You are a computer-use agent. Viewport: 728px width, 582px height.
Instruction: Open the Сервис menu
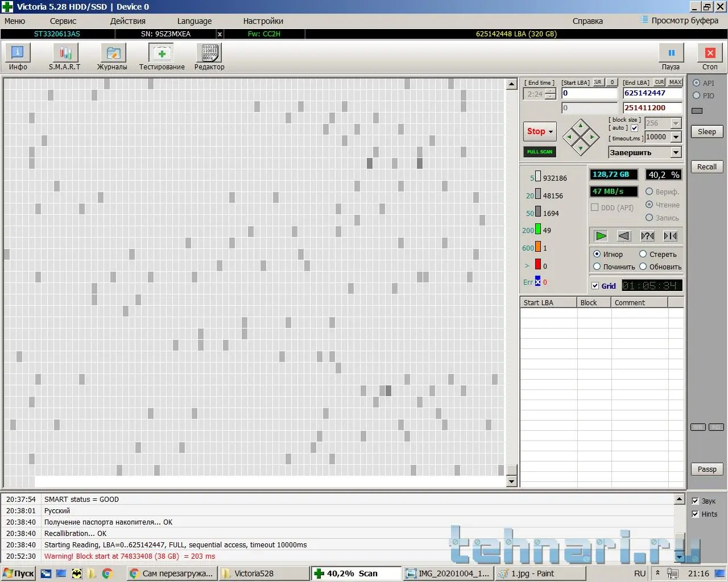coord(63,21)
